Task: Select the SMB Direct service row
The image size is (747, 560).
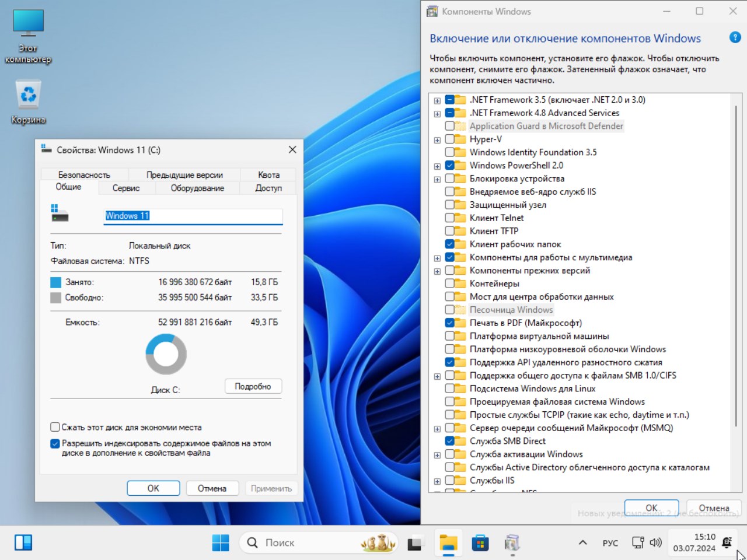Action: click(x=508, y=441)
